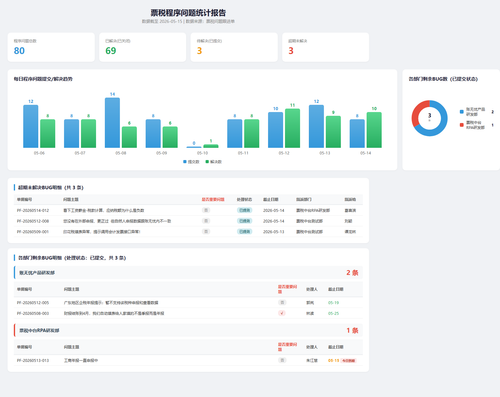Toggle the blue legend entry under bar chart

pos(191,162)
